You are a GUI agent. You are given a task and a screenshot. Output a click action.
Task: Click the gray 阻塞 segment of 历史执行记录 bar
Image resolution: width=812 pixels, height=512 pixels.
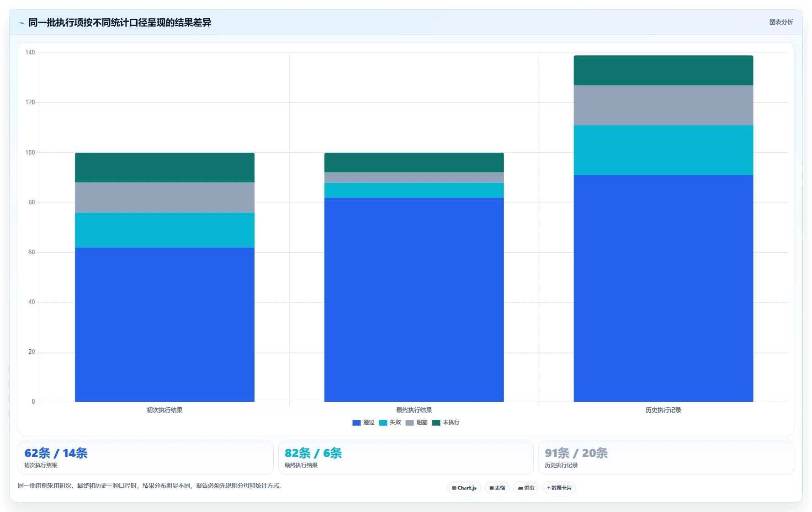coord(663,105)
